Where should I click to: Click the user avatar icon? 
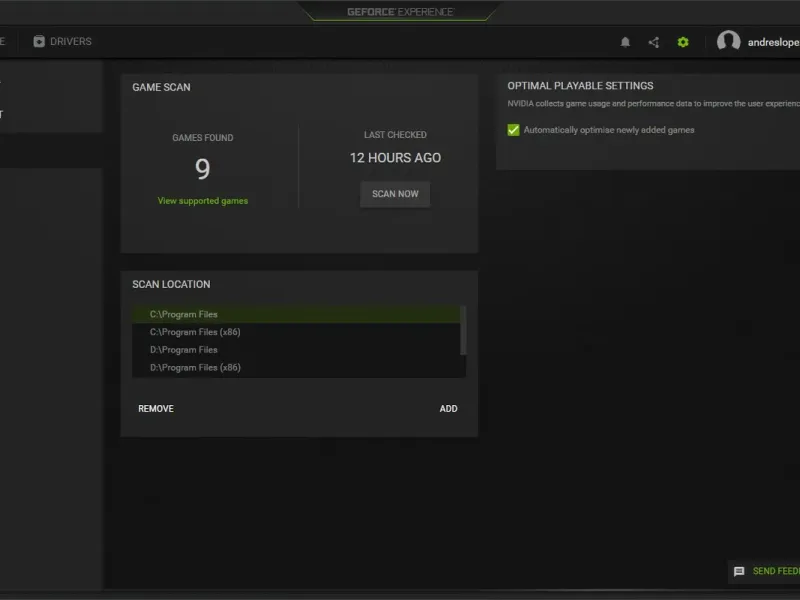coord(728,41)
